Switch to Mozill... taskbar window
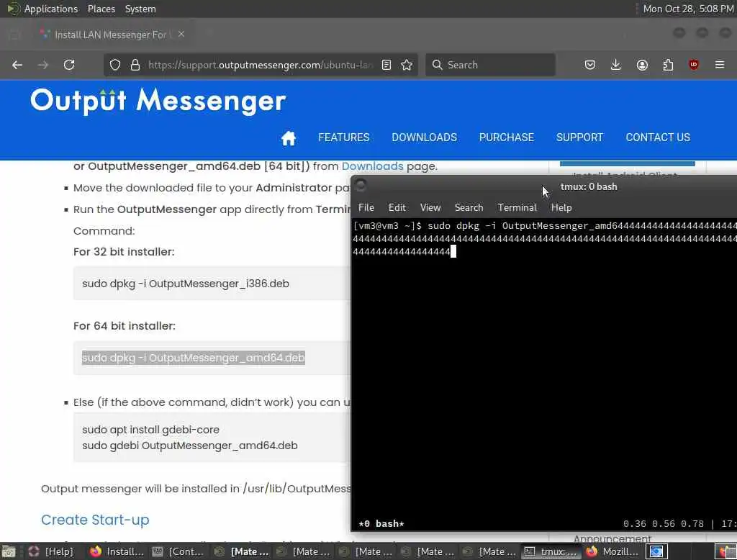 tap(613, 551)
